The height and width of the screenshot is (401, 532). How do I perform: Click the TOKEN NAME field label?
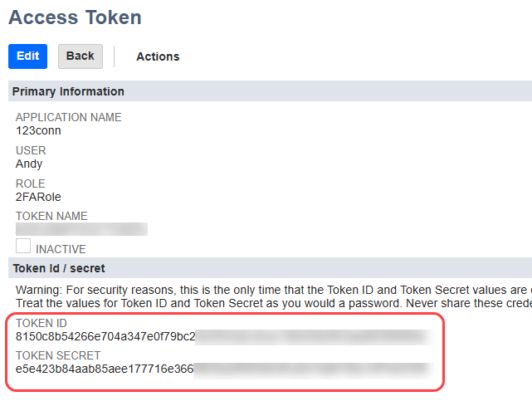pos(51,216)
